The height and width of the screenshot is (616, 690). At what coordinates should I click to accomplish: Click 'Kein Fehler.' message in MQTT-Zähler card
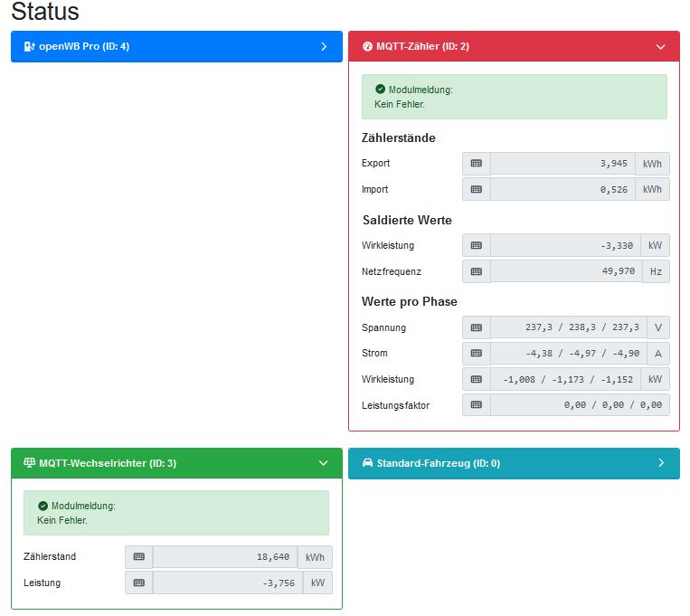pos(400,104)
